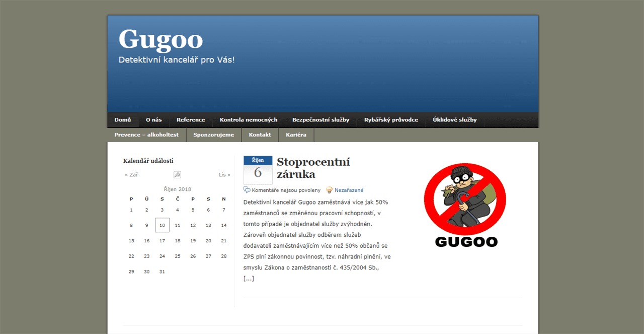Open Kontrola nemocných in navigation
The height and width of the screenshot is (334, 644).
tap(249, 120)
